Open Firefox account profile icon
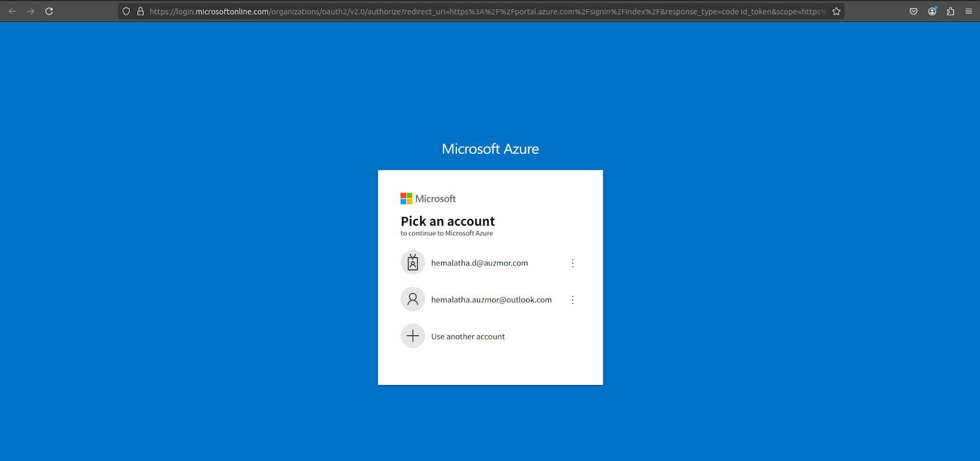The image size is (980, 461). (932, 11)
